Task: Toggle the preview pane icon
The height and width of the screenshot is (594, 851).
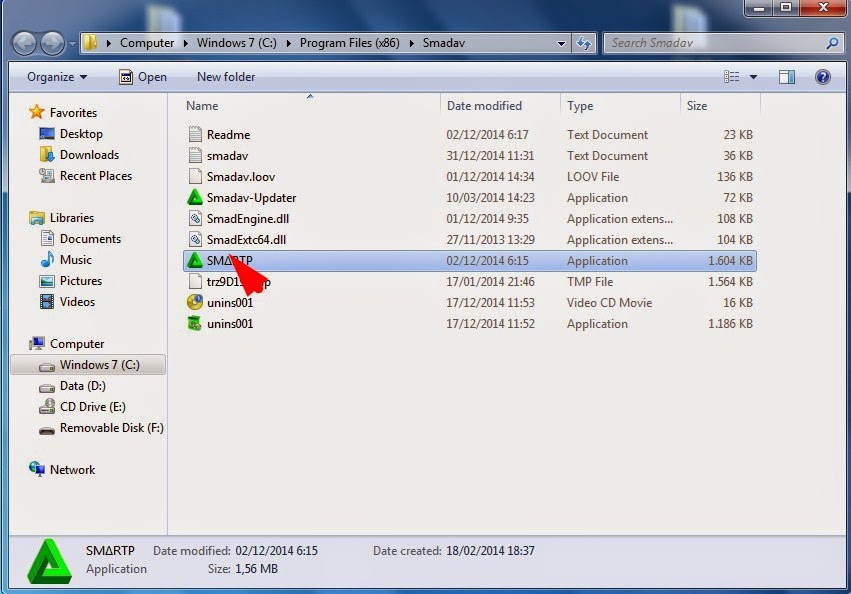Action: (x=787, y=77)
